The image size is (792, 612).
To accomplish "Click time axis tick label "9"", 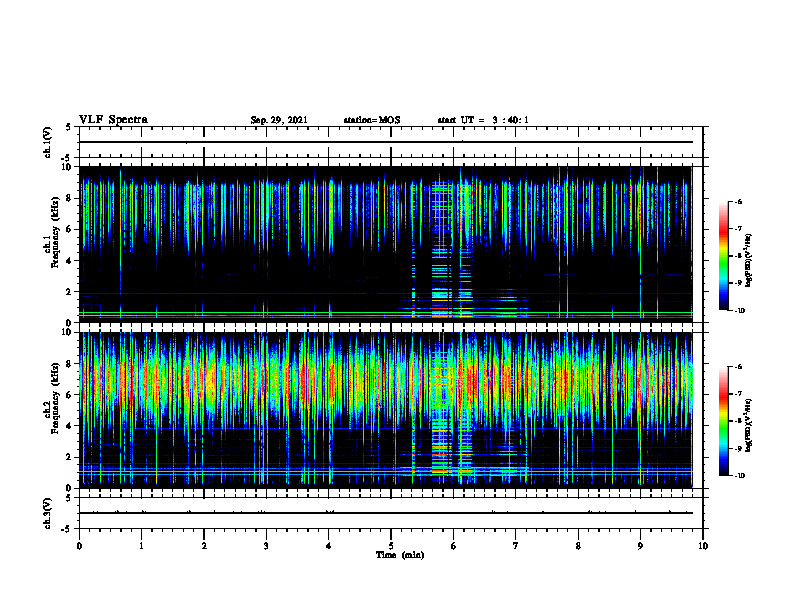I will click(640, 546).
